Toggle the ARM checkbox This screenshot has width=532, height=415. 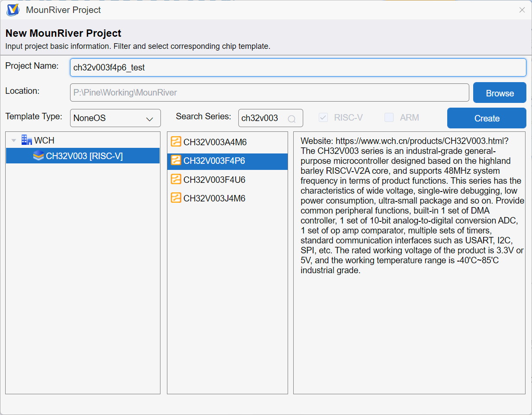(389, 117)
